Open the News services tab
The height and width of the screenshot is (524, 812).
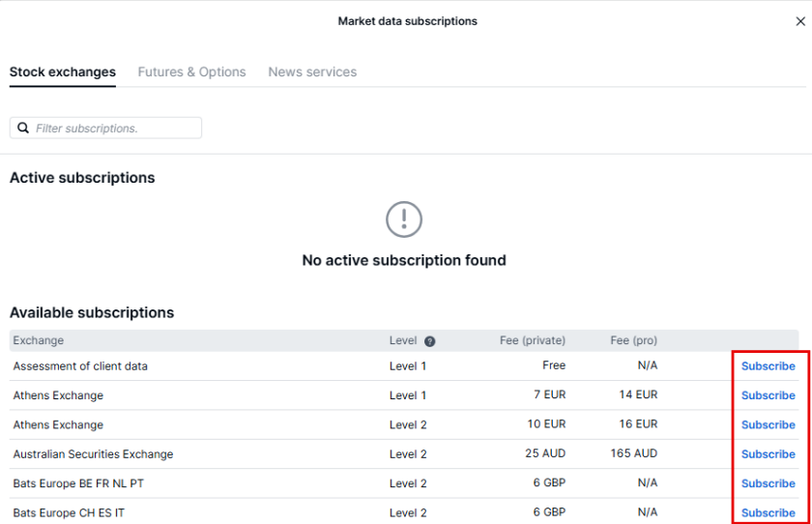(312, 73)
